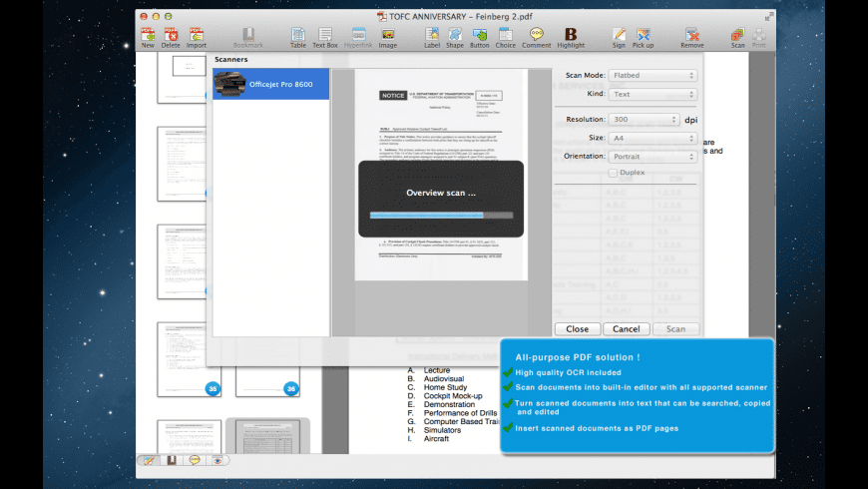Select the Choice form tool
Image resolution: width=868 pixels, height=489 pixels.
(x=505, y=38)
